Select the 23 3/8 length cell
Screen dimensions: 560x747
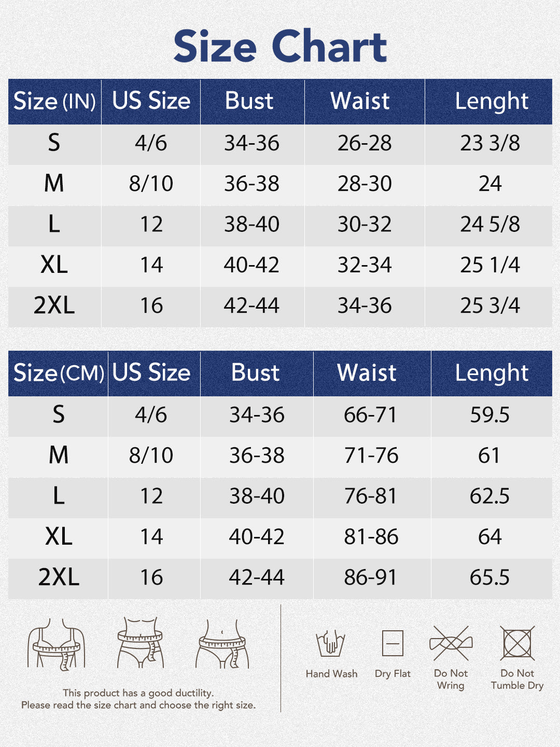[x=489, y=143]
